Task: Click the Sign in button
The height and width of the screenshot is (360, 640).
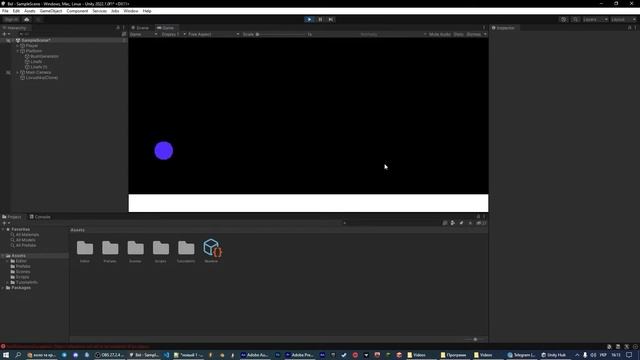Action: 11,19
